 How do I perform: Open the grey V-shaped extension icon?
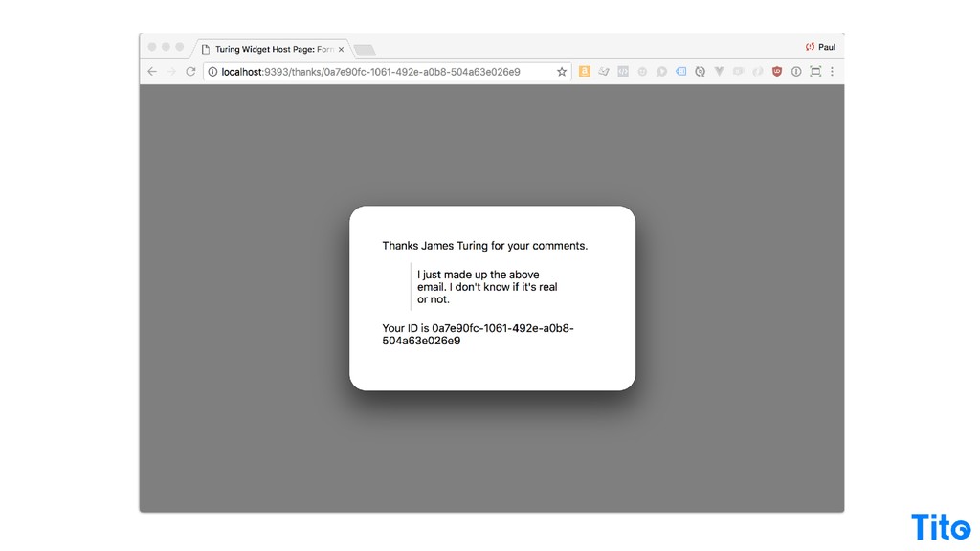[x=720, y=71]
